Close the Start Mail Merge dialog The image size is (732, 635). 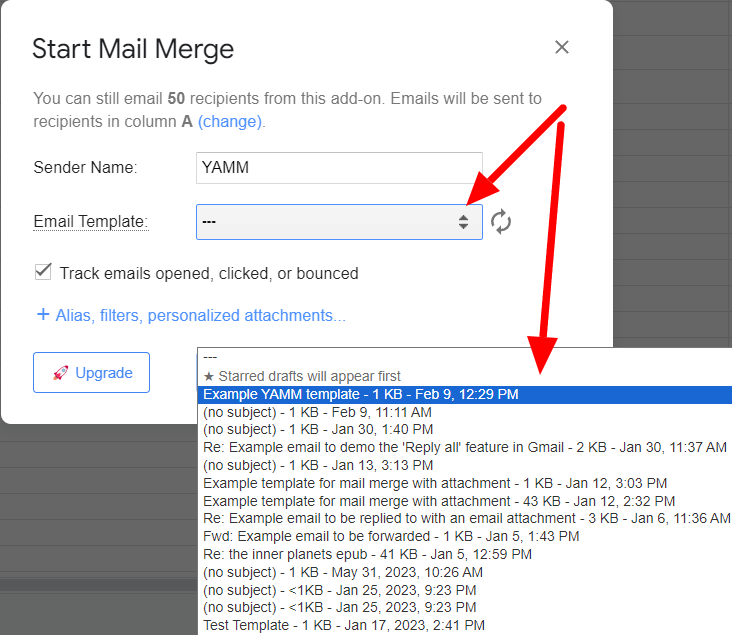pos(562,47)
